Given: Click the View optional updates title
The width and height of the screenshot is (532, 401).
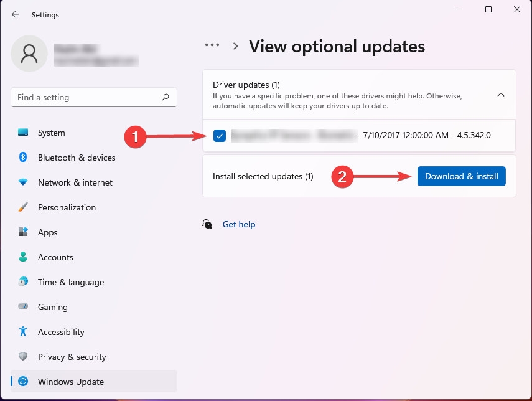Looking at the screenshot, I should 337,46.
